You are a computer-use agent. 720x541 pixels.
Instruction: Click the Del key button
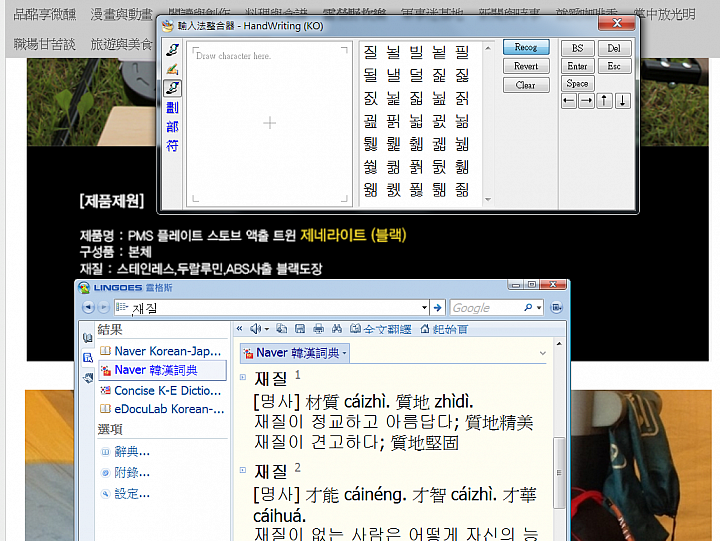(614, 48)
